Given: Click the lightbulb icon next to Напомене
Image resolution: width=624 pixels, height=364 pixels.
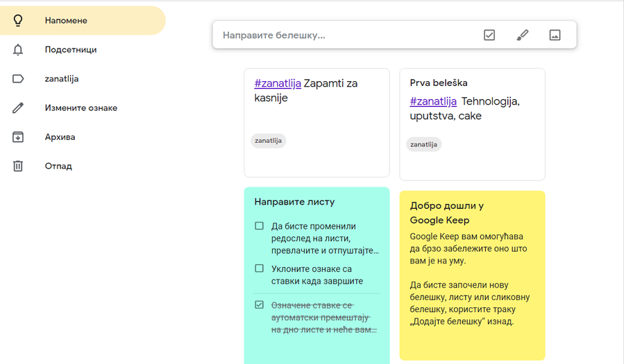Looking at the screenshot, I should pos(18,20).
